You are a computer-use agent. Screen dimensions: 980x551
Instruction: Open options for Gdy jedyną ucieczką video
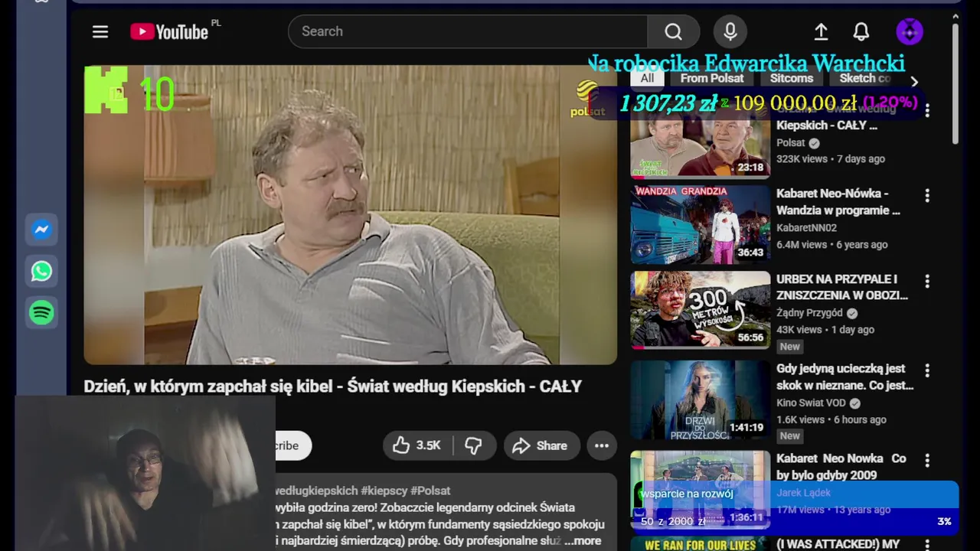pos(927,370)
